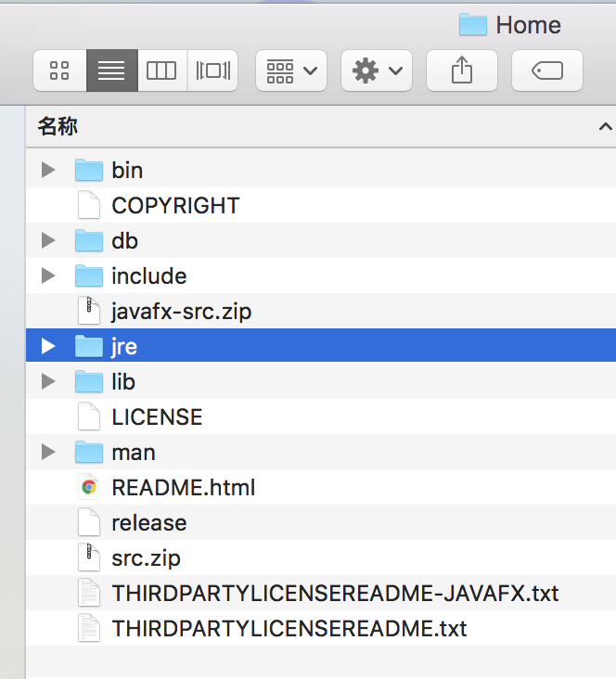The height and width of the screenshot is (679, 616).
Task: Expand the db folder disclosure triangle
Action: pos(48,240)
